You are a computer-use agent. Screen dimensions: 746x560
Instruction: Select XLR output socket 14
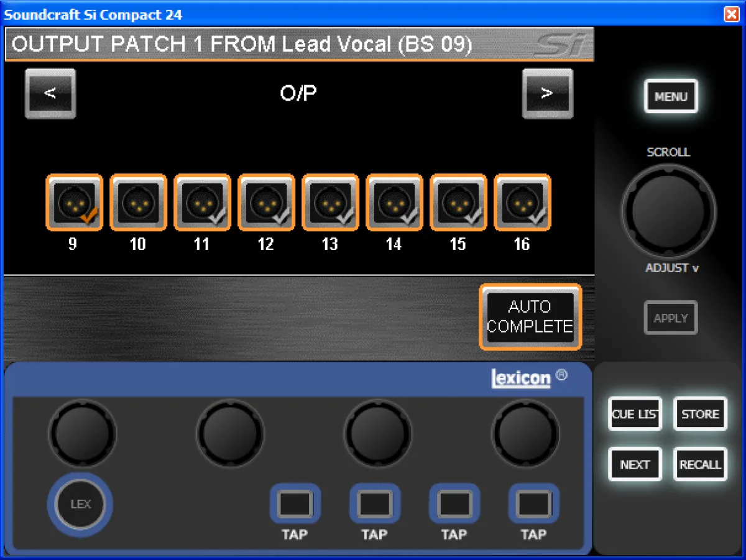[394, 203]
